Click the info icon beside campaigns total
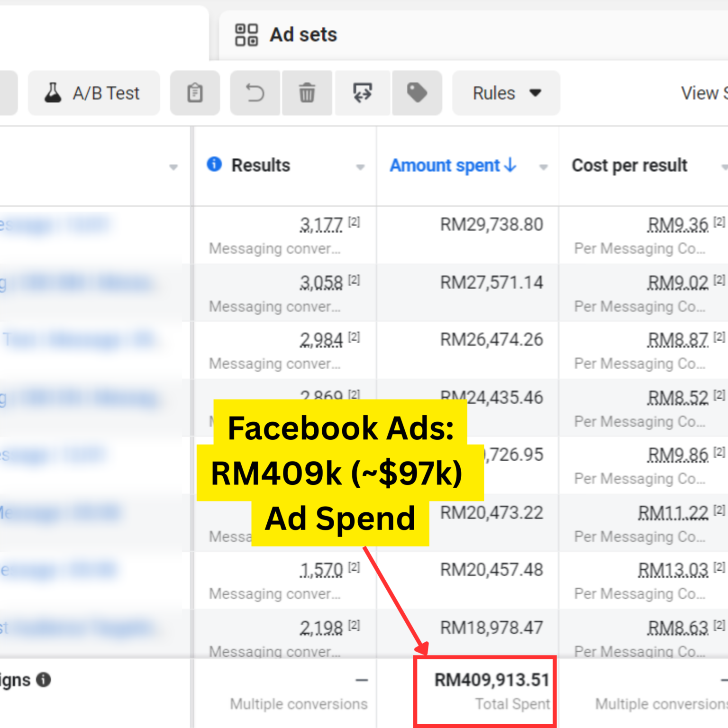The image size is (728, 728). point(44,680)
